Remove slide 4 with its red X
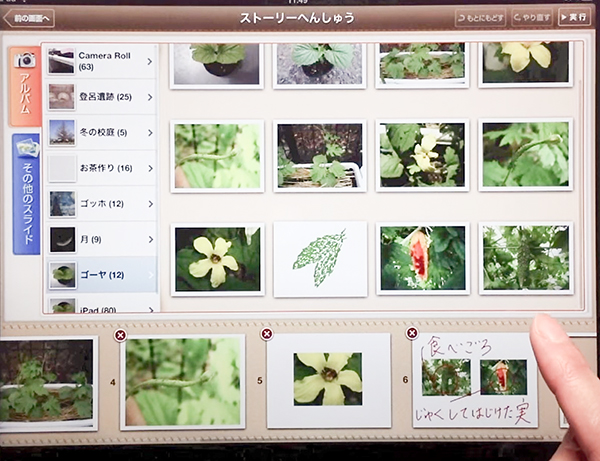 click(x=120, y=336)
